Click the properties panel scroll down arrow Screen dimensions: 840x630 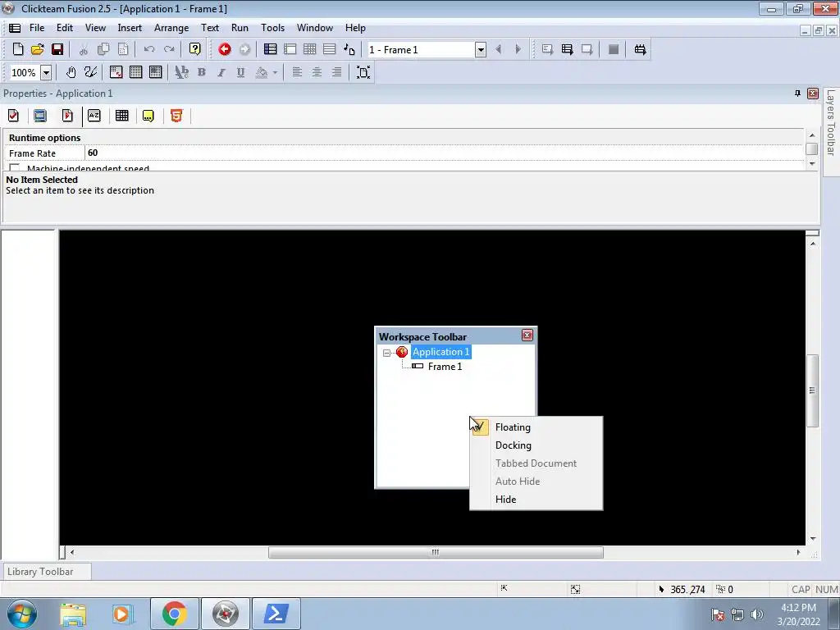[812, 164]
